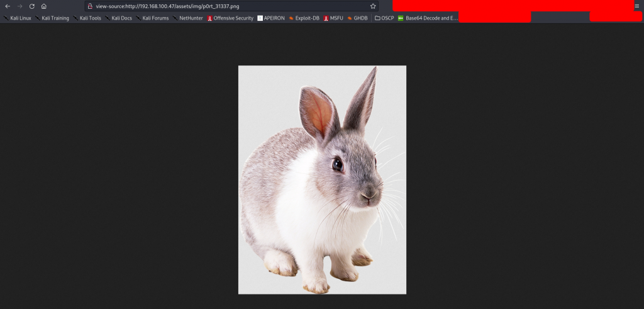Go back to the previous page
The height and width of the screenshot is (309, 644).
[x=8, y=6]
